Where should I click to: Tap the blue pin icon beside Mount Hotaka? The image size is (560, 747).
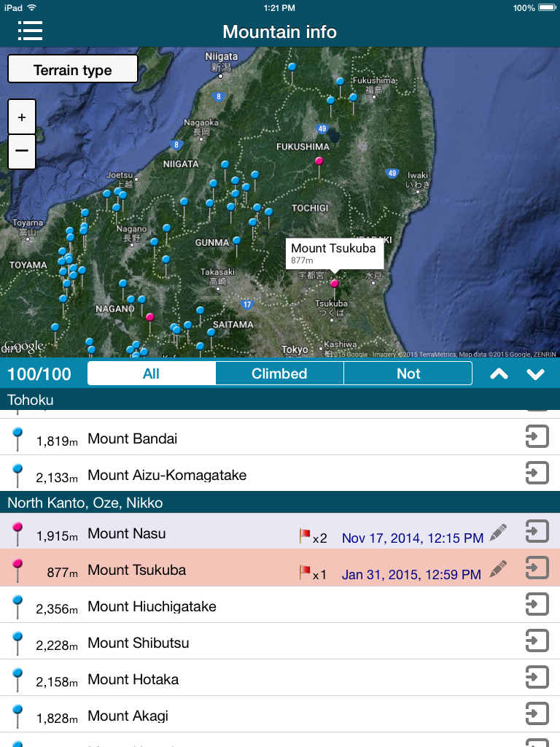[x=17, y=680]
